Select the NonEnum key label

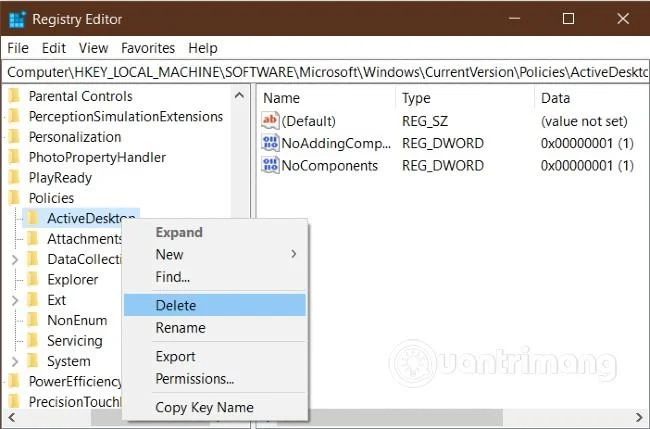point(77,320)
